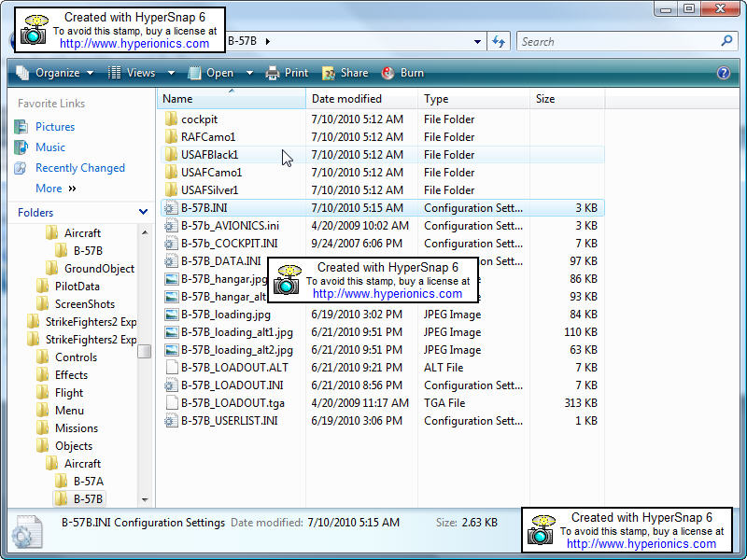Viewport: 747px width, 560px height.
Task: Click the Refresh button by address bar
Action: [x=499, y=41]
